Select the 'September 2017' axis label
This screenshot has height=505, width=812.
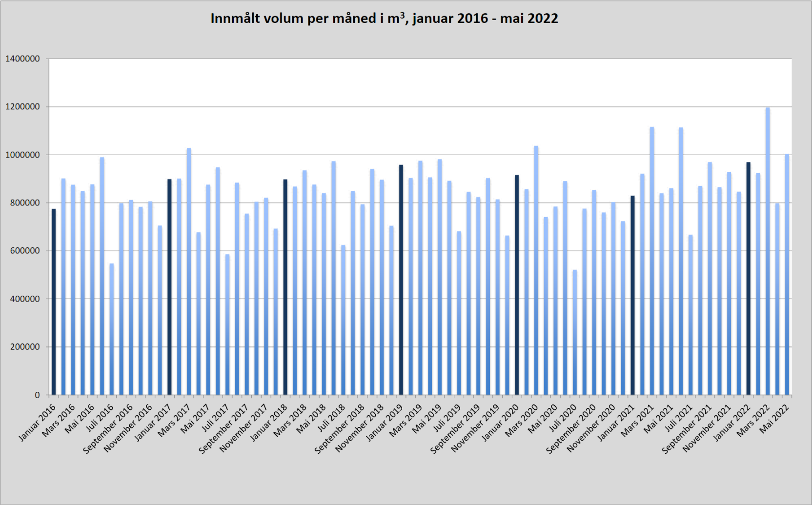(x=224, y=429)
